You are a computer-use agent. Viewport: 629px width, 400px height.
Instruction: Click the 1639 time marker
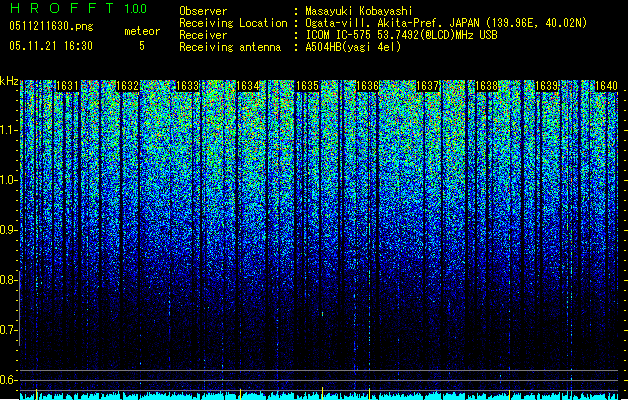pos(547,86)
